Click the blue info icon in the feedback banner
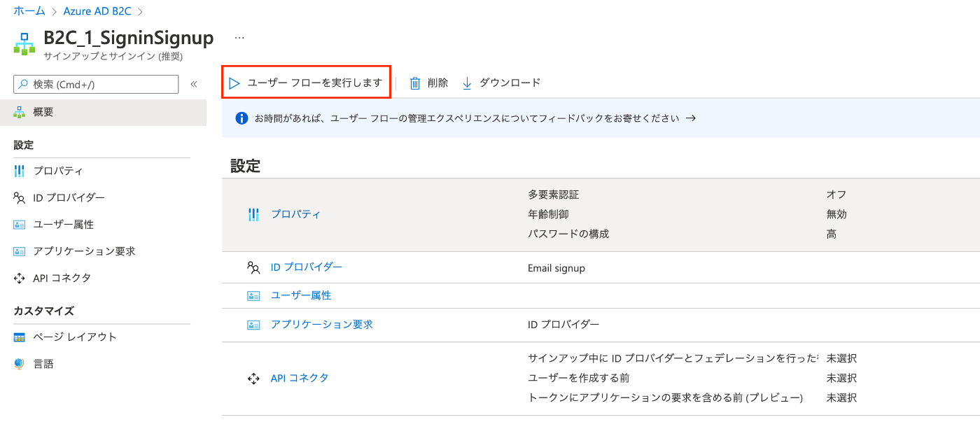Screen dimensions: 980x422 242,118
